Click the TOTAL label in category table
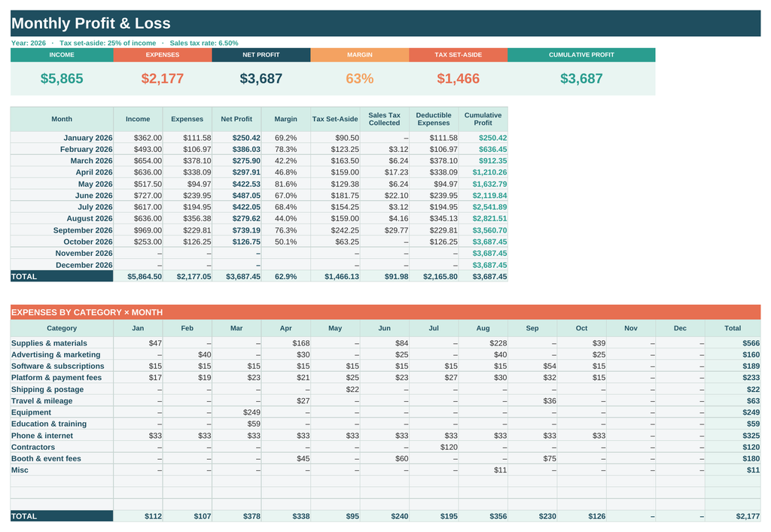This screenshot has height=532, width=771. point(62,515)
